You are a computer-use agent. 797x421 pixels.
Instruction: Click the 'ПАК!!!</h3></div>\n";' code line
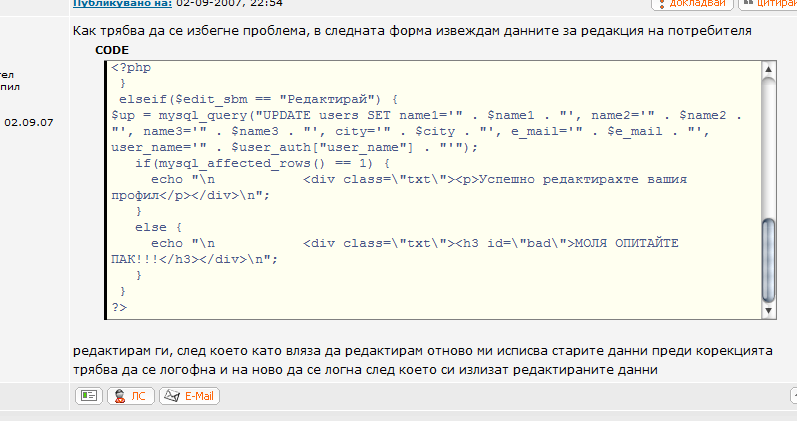coord(195,259)
